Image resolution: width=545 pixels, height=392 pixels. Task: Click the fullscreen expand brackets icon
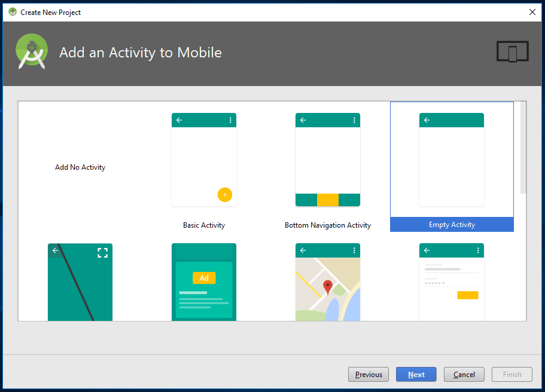click(x=102, y=253)
